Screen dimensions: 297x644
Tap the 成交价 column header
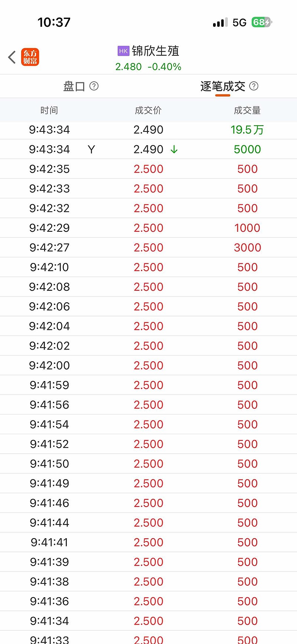point(148,110)
